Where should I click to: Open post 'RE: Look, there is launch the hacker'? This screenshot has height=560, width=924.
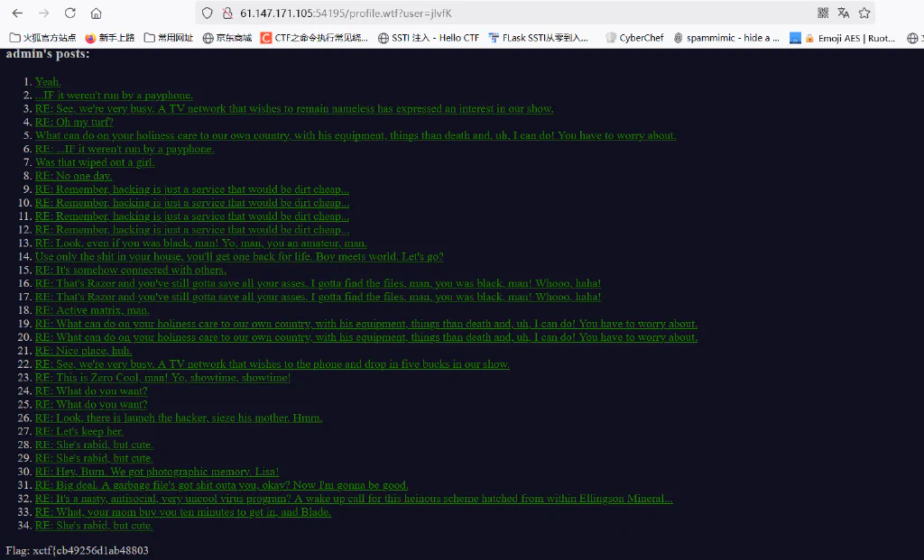tap(179, 418)
